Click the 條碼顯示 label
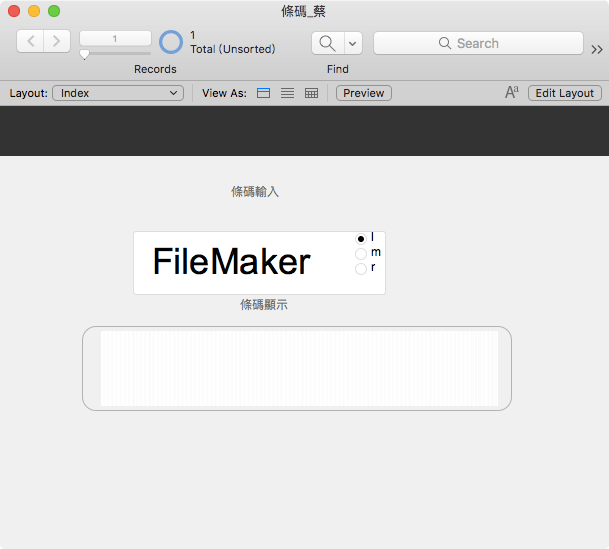 264,304
